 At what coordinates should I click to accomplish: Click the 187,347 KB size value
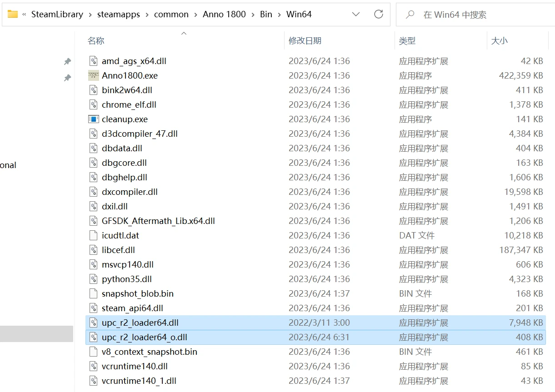tap(521, 250)
